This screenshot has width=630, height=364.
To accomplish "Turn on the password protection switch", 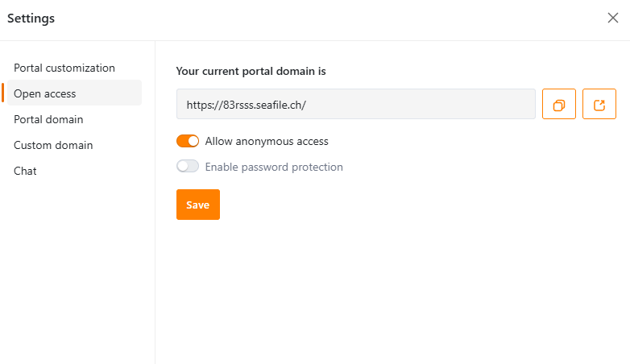I will (188, 167).
